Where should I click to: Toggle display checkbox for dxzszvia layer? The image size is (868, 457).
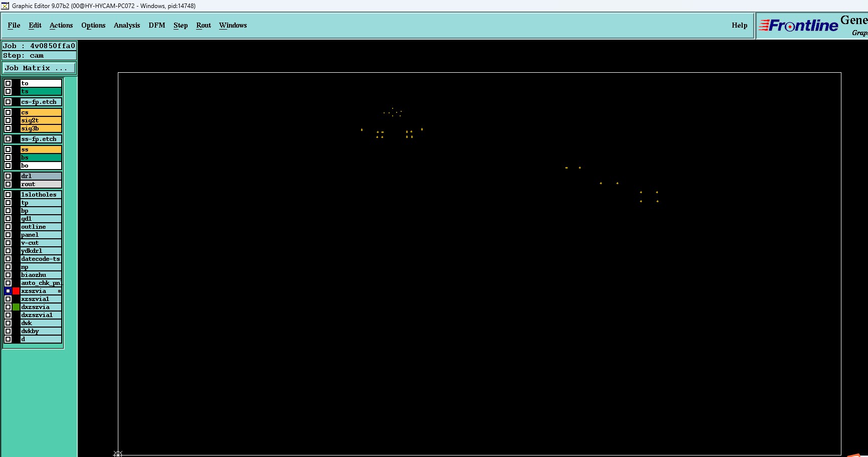click(8, 307)
